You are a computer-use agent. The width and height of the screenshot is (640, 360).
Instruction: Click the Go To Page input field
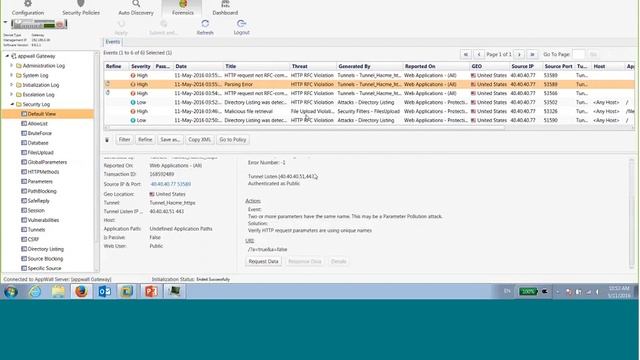578,54
